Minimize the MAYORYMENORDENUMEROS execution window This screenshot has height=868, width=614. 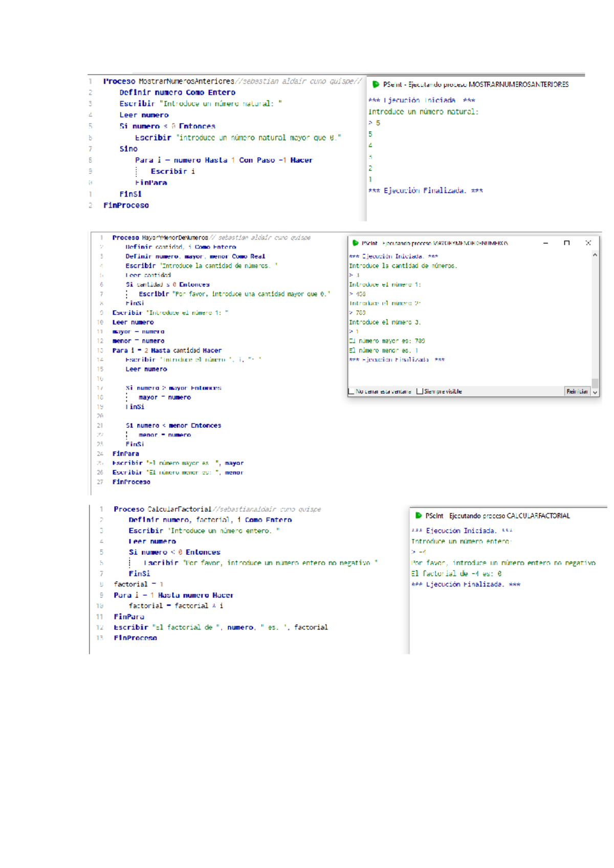(546, 243)
